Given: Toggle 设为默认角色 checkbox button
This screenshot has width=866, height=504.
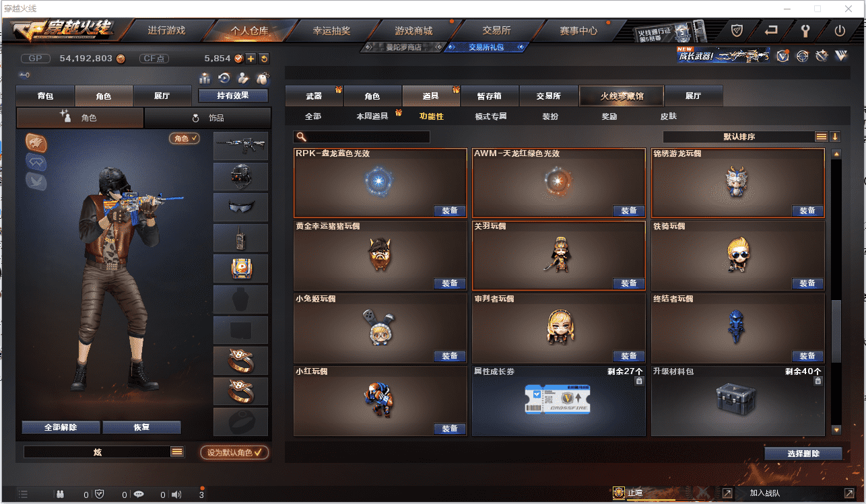Looking at the screenshot, I should [x=234, y=452].
